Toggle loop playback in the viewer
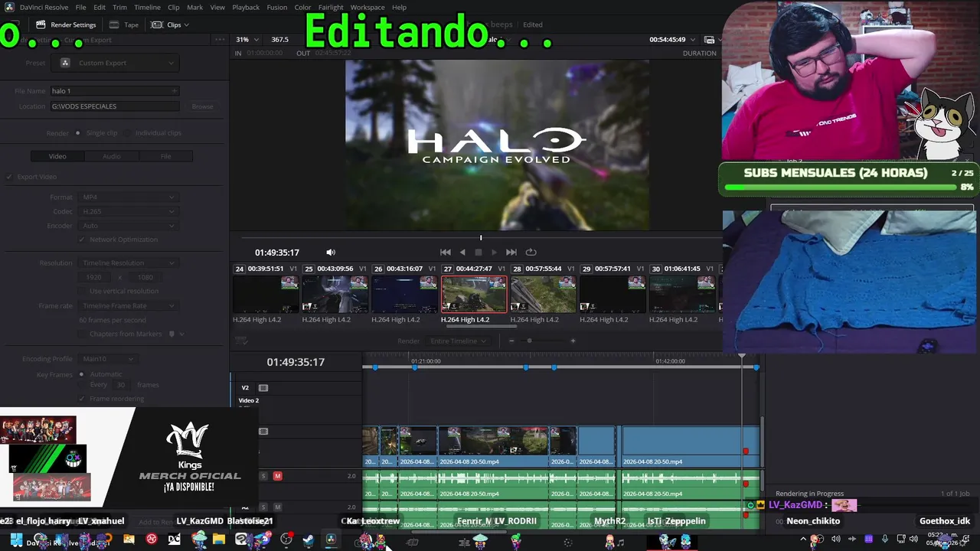The width and height of the screenshot is (980, 551). [x=531, y=252]
